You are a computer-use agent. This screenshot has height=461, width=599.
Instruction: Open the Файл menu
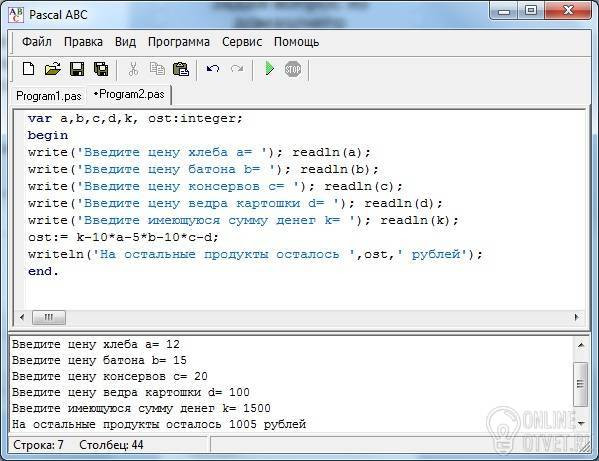(x=37, y=42)
